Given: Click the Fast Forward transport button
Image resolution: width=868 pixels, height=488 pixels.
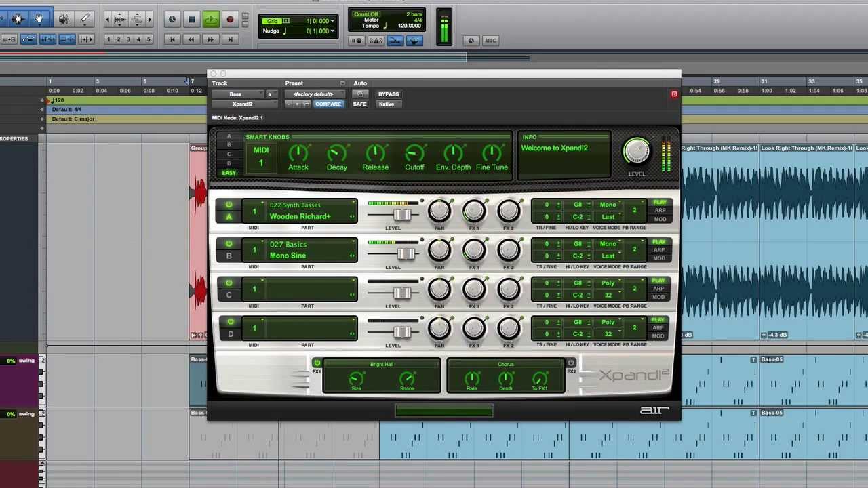Looking at the screenshot, I should (x=211, y=40).
